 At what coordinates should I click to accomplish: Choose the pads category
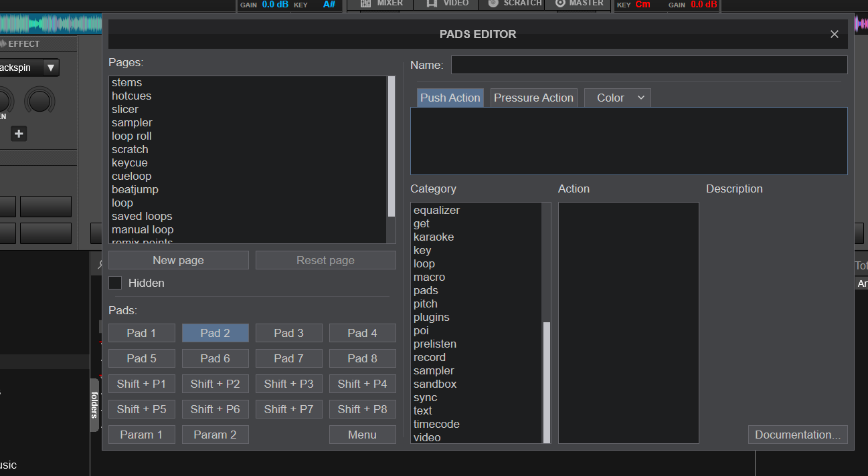tap(476, 291)
